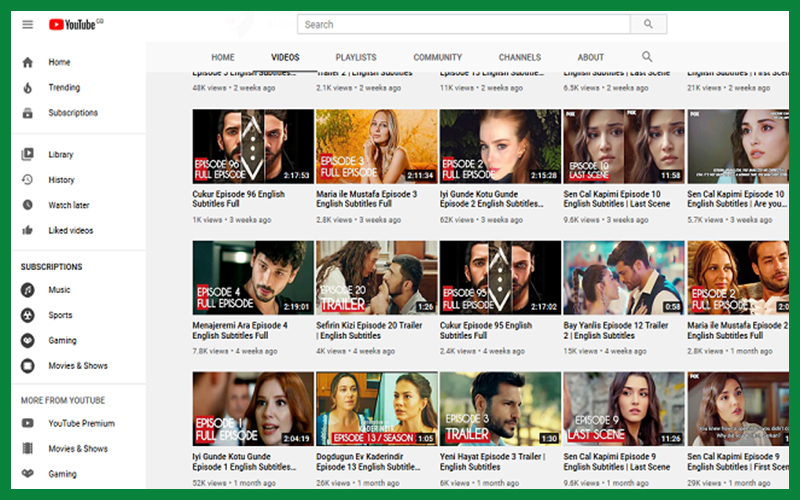Click the Movies & Shows film icon under More from YouTube

click(28, 448)
